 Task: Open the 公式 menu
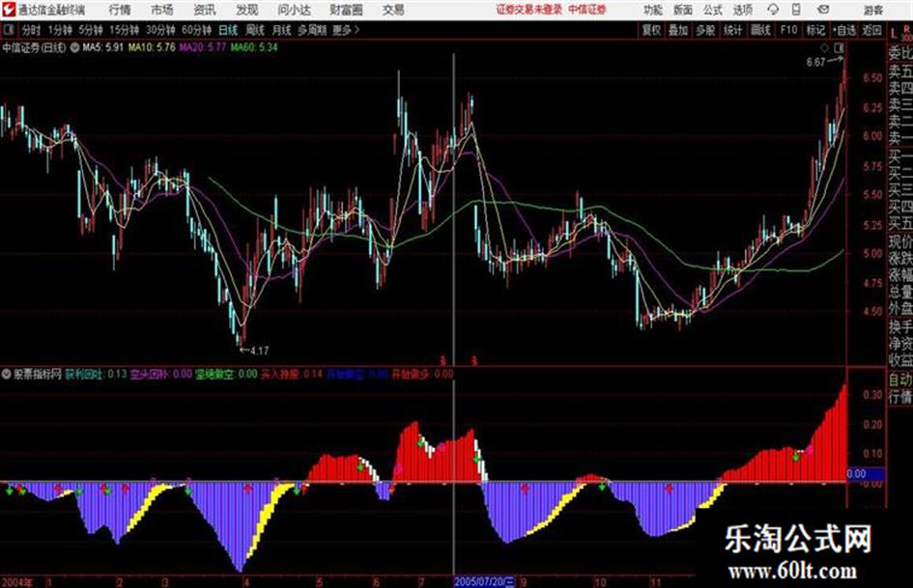click(713, 10)
